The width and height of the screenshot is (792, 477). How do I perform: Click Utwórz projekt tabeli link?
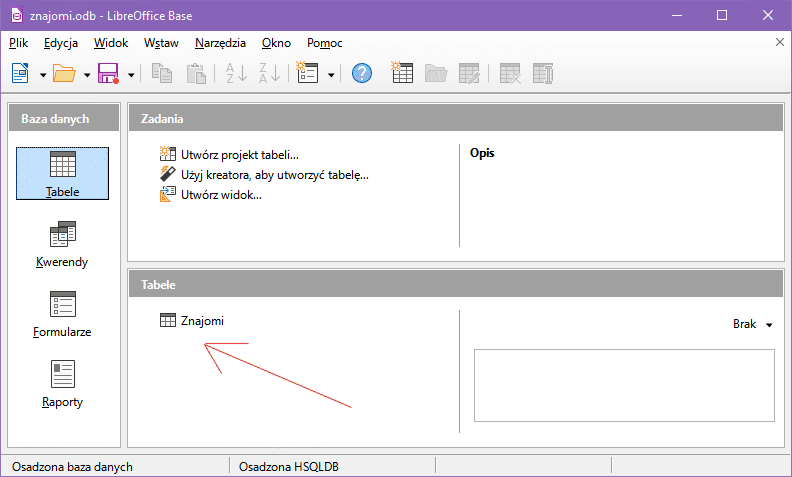pos(239,154)
